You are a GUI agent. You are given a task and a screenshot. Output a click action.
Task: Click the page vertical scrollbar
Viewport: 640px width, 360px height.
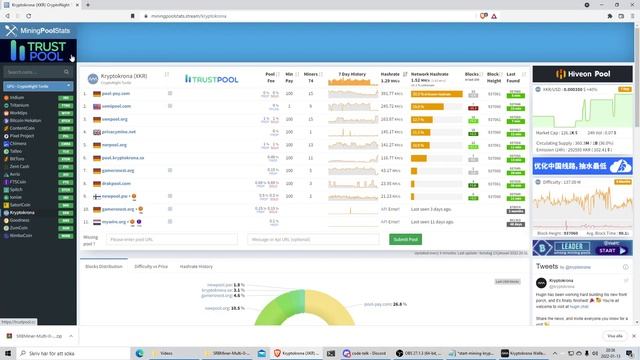click(x=637, y=173)
